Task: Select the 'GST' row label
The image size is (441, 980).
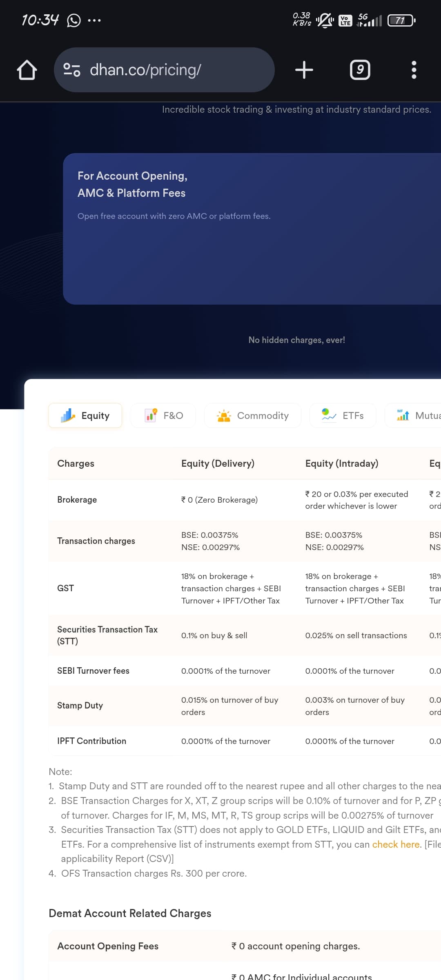Action: pyautogui.click(x=65, y=588)
